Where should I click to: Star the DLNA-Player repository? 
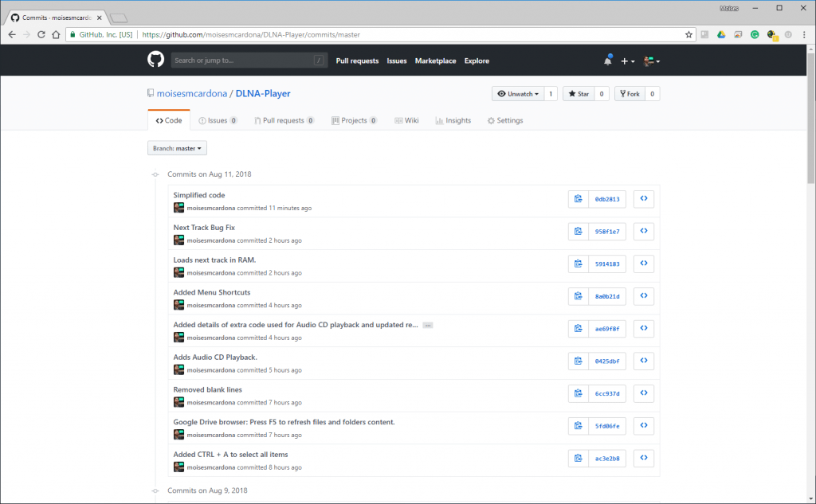click(578, 94)
